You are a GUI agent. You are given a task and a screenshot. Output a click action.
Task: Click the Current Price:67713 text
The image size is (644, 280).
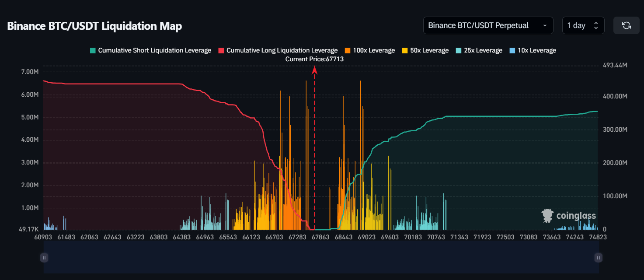(314, 59)
